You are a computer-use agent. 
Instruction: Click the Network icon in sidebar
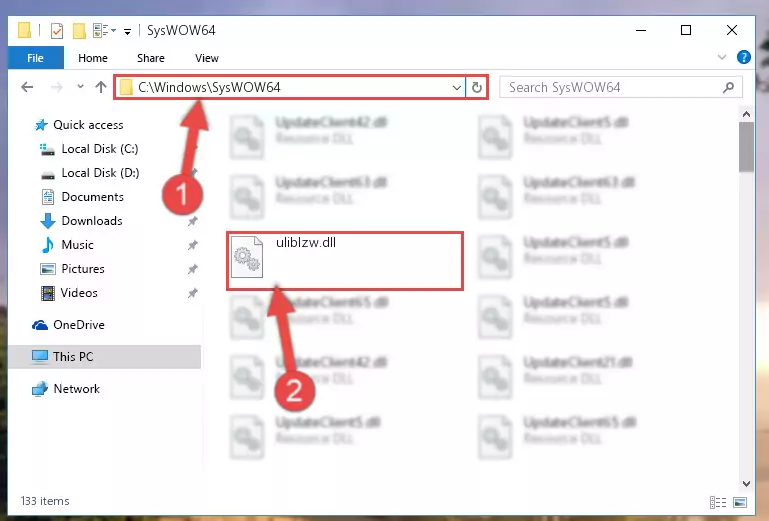click(x=40, y=389)
